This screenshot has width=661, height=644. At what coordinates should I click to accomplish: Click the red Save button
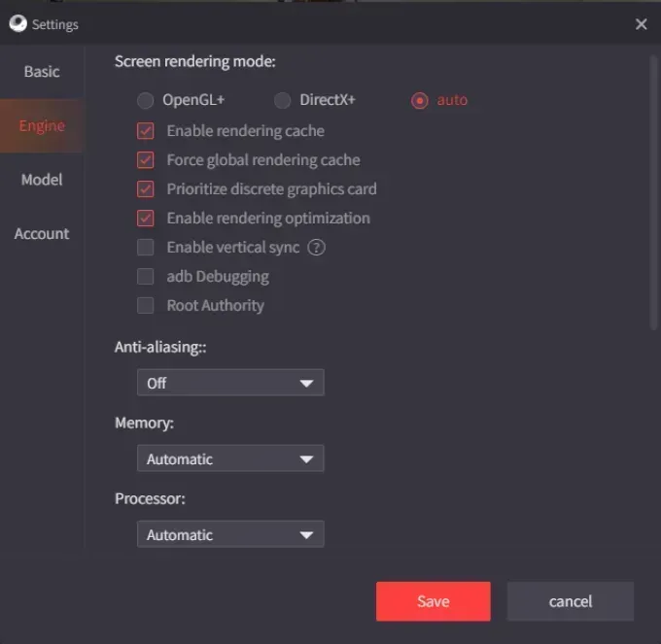pyautogui.click(x=433, y=601)
